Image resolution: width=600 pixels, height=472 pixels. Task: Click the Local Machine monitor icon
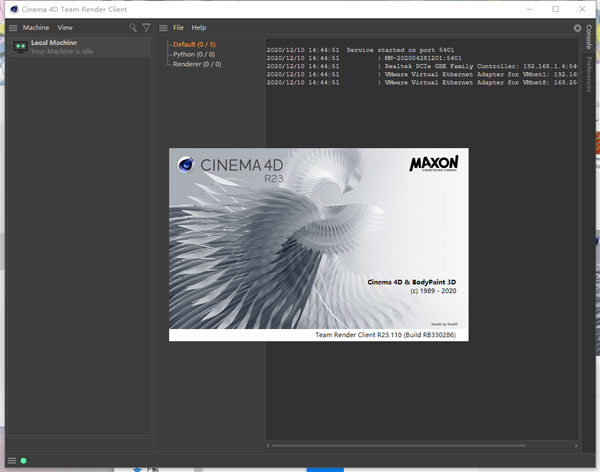click(18, 46)
